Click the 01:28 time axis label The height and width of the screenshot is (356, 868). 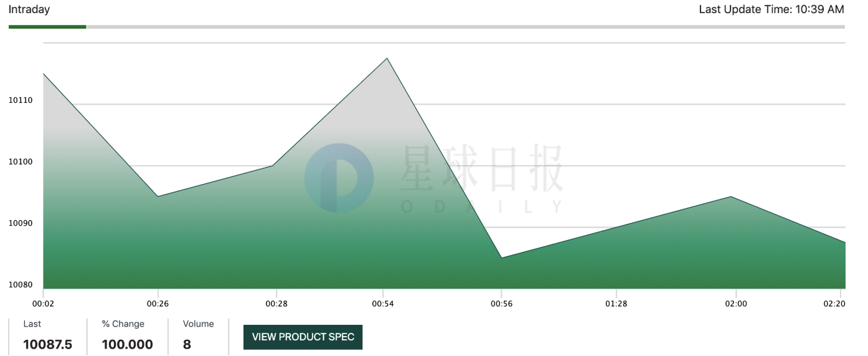click(616, 304)
